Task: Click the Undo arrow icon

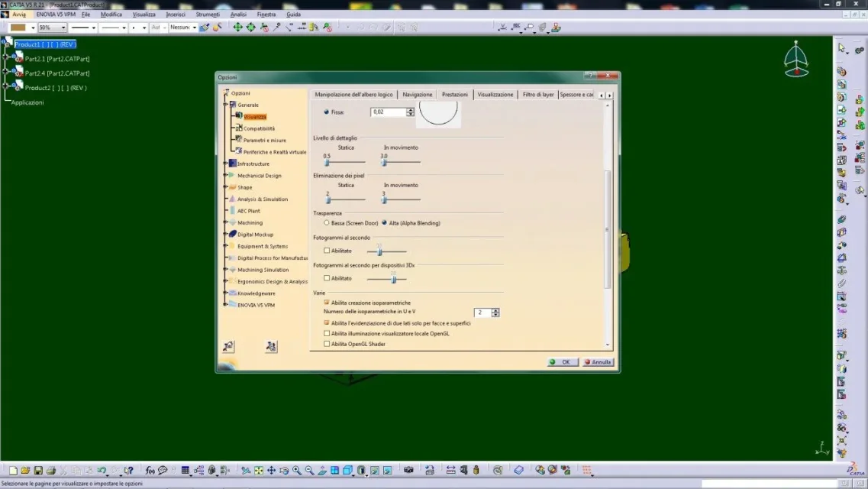Action: pyautogui.click(x=102, y=471)
